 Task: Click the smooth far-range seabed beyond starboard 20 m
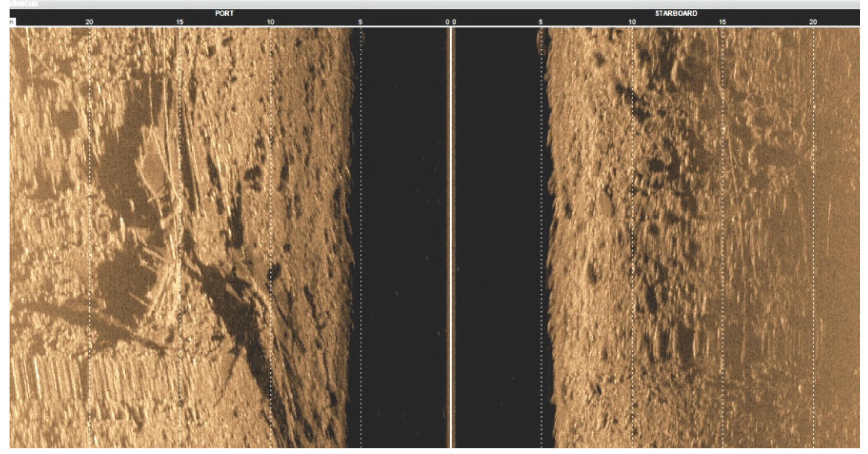(837, 261)
